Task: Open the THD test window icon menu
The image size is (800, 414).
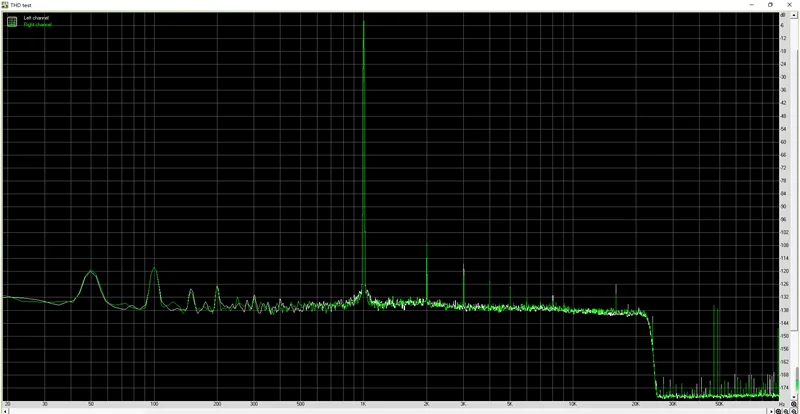Action: click(x=5, y=4)
